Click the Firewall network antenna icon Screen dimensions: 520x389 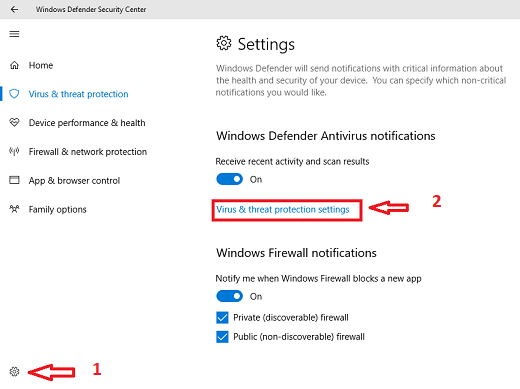pos(14,152)
